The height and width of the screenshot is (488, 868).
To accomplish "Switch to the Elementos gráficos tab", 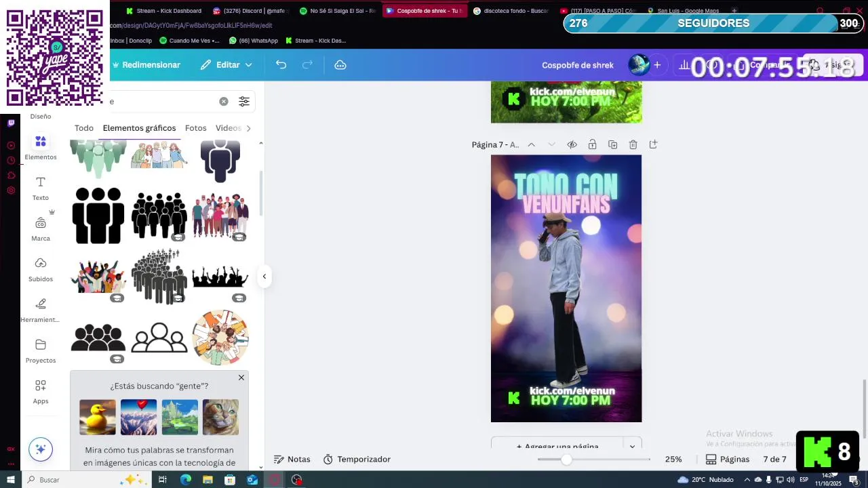I will [139, 128].
